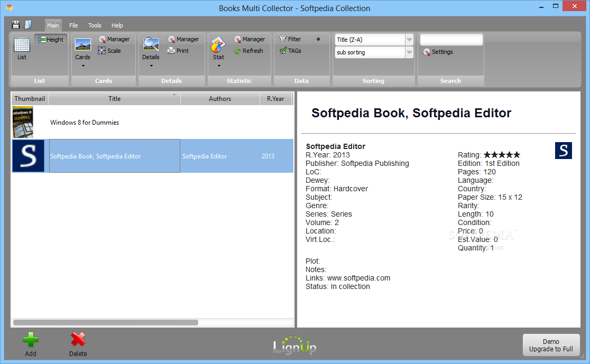
Task: Maximize the Books Multi Collector window
Action: [x=556, y=6]
